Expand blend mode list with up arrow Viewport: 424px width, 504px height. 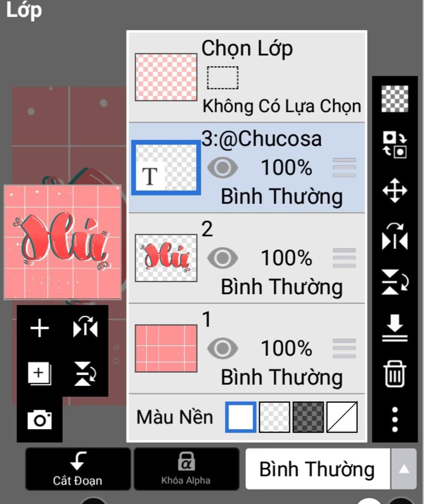404,469
